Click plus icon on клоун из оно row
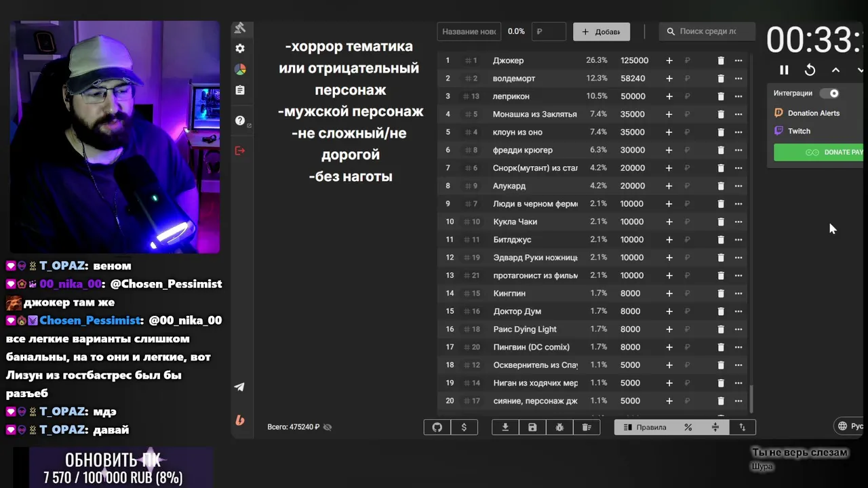The width and height of the screenshot is (868, 488). [x=669, y=132]
